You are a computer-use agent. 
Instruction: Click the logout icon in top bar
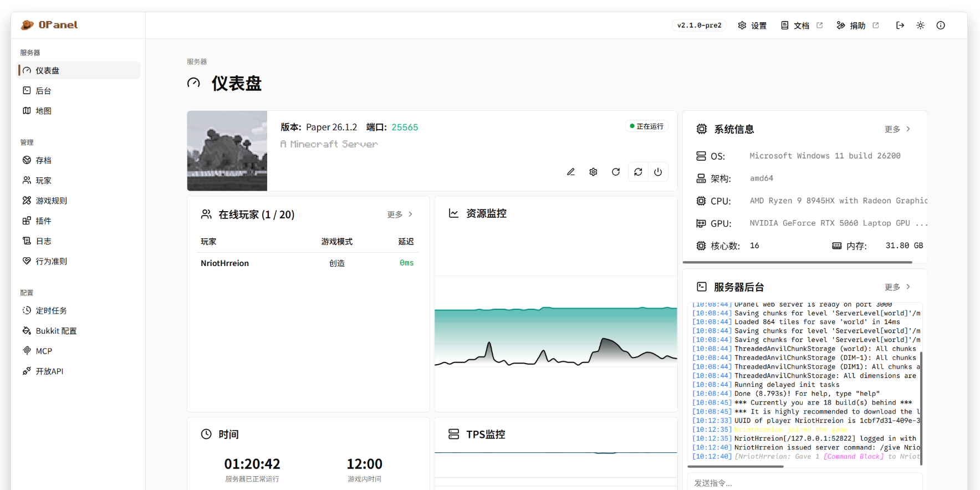(x=900, y=25)
